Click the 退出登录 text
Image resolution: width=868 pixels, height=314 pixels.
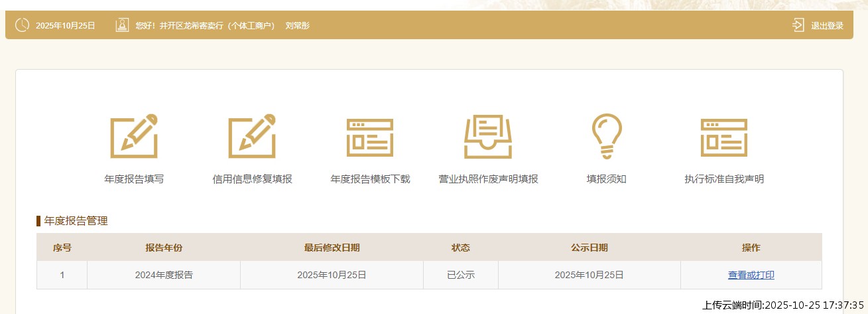[827, 26]
